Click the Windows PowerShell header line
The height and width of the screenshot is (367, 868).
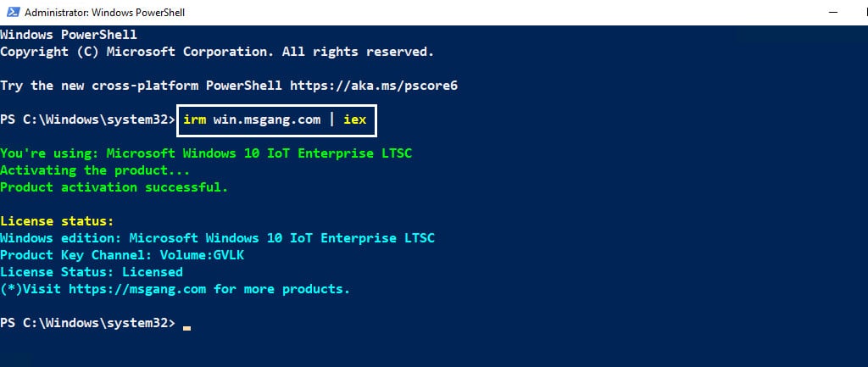[69, 35]
